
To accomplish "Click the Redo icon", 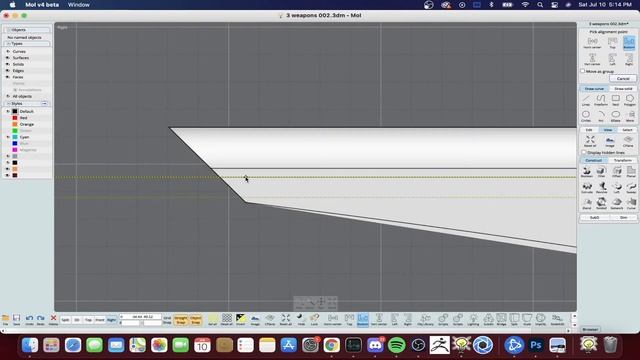I will (41, 320).
